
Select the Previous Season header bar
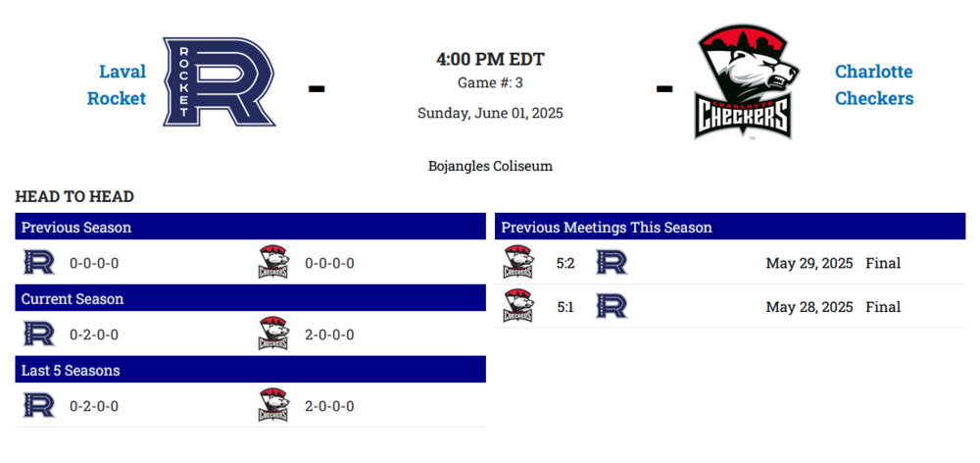click(250, 227)
